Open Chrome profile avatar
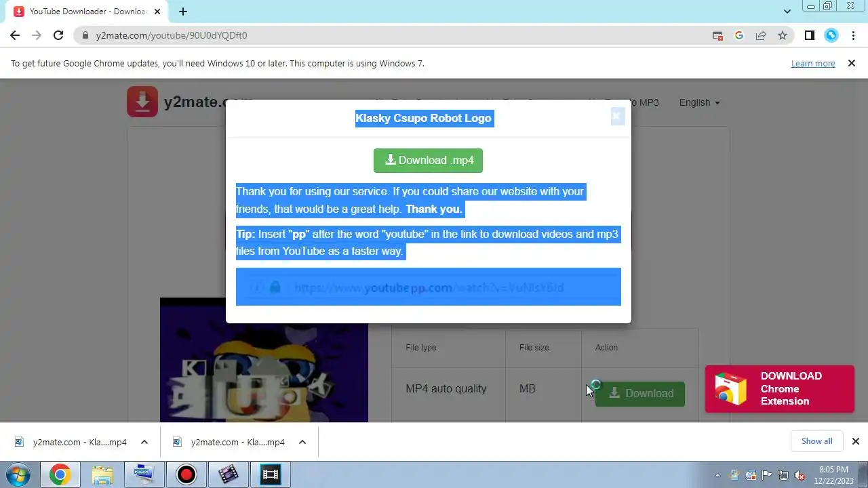The image size is (868, 488). (831, 35)
